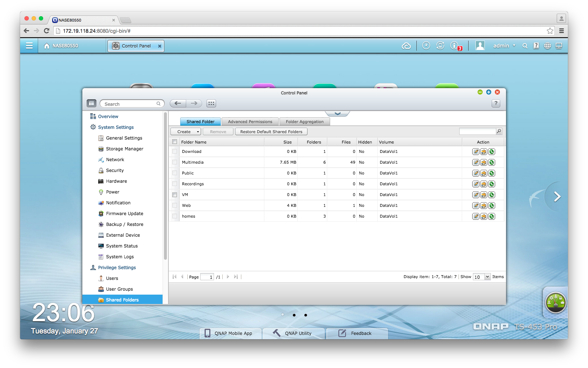The width and height of the screenshot is (588, 368).
Task: Click the disabled Remove button
Action: tap(218, 132)
